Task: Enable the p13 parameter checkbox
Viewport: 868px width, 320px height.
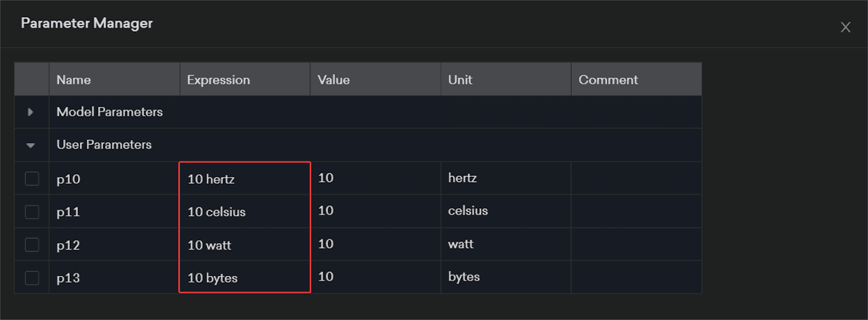Action: 32,277
